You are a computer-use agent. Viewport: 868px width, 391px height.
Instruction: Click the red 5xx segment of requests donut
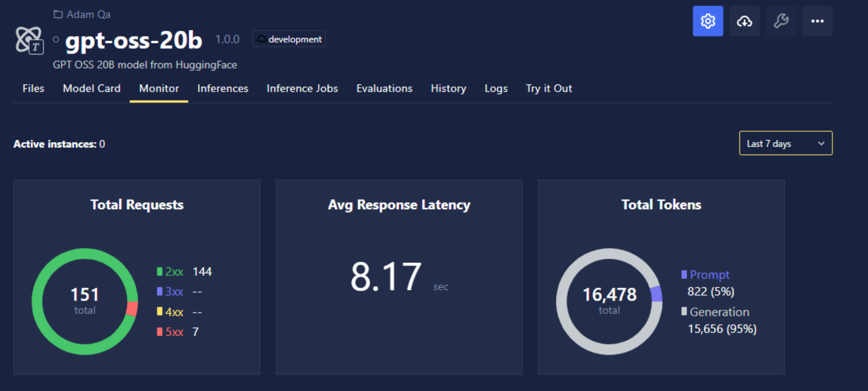click(132, 309)
